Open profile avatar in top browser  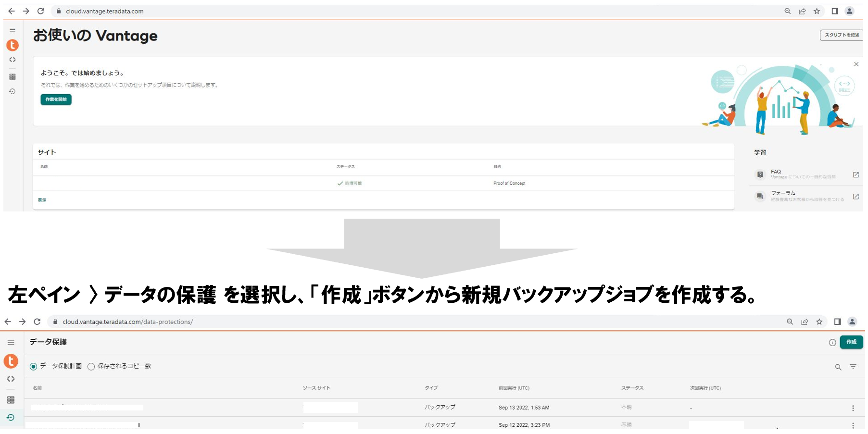click(850, 11)
